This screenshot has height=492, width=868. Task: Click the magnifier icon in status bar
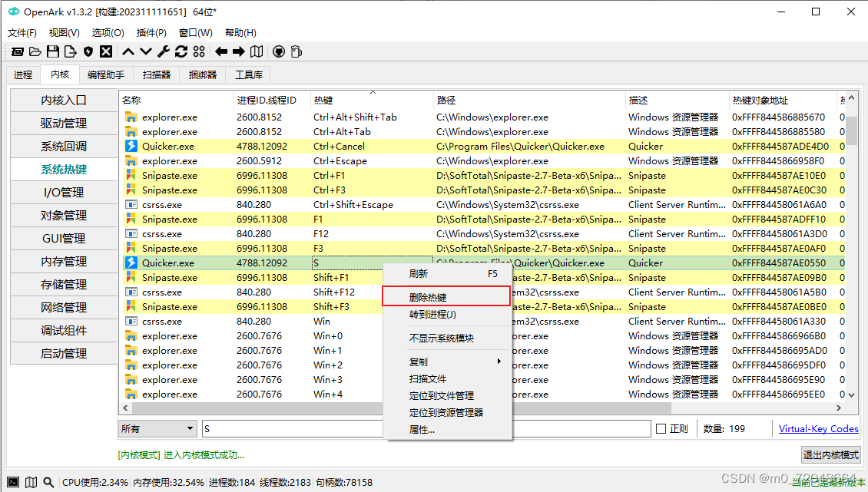(x=48, y=482)
